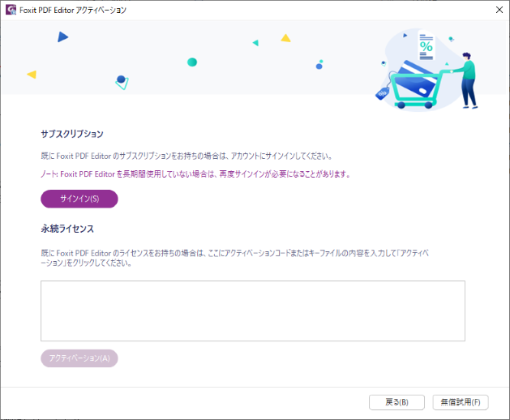The height and width of the screenshot is (420, 510).
Task: Click the subscription sign-in description text
Action: (186, 156)
